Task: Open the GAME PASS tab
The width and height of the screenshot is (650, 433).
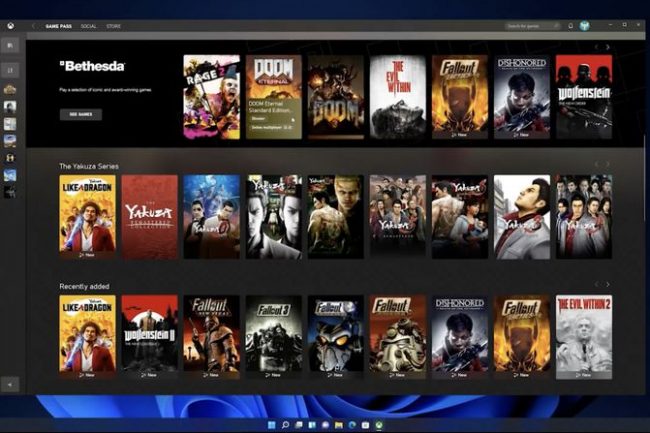Action: point(58,26)
